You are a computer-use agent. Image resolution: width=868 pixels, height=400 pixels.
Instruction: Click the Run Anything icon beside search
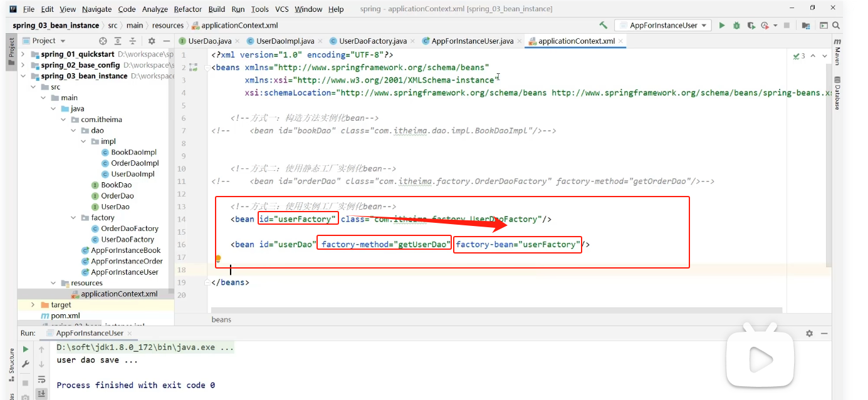[824, 26]
